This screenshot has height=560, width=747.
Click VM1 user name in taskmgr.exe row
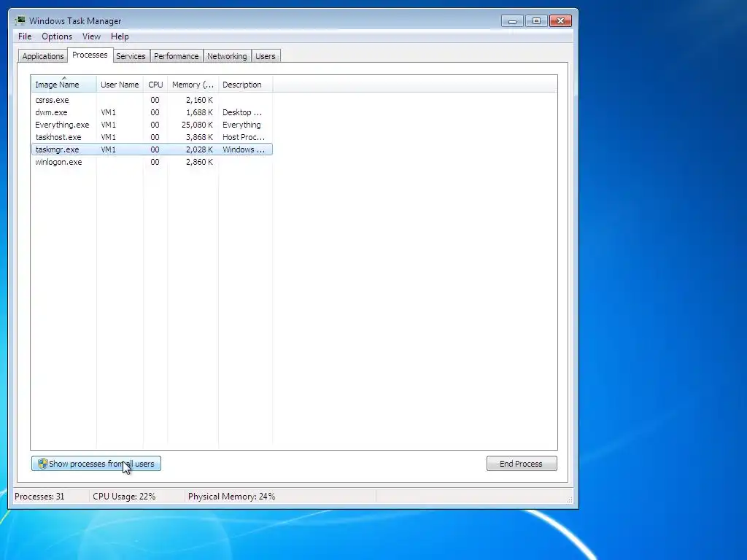click(x=108, y=149)
